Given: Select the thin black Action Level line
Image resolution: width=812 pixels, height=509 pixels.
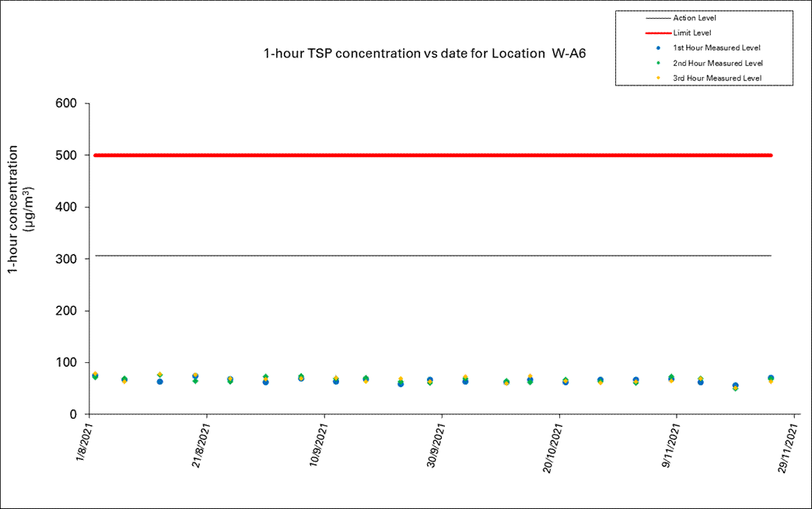Looking at the screenshot, I should 432,256.
